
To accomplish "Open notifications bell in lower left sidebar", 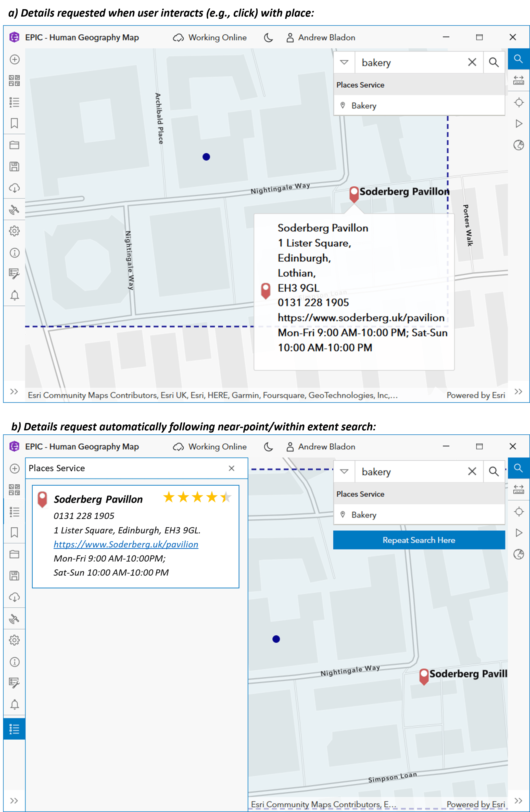I will tap(14, 704).
